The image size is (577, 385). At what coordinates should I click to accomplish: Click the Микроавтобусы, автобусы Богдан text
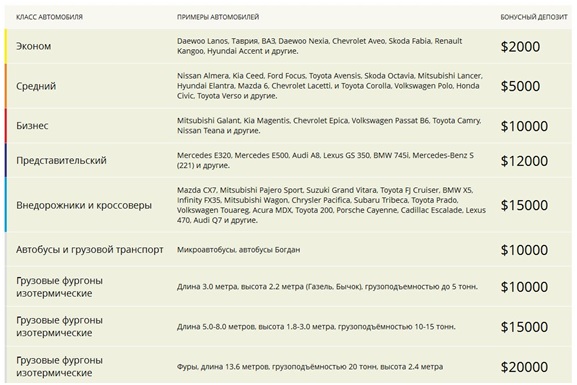click(238, 250)
